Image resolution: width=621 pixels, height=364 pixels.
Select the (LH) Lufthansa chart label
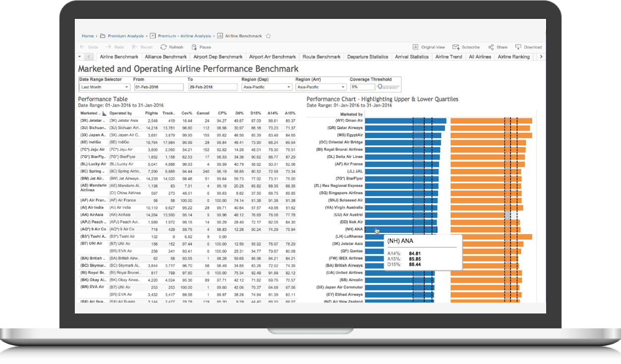click(349, 237)
